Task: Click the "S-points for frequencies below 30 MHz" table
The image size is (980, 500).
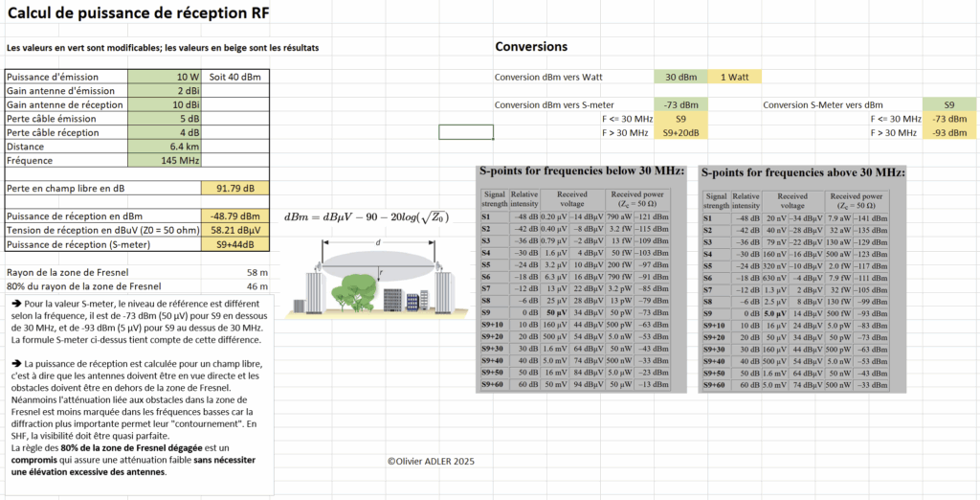Action: pyautogui.click(x=581, y=278)
